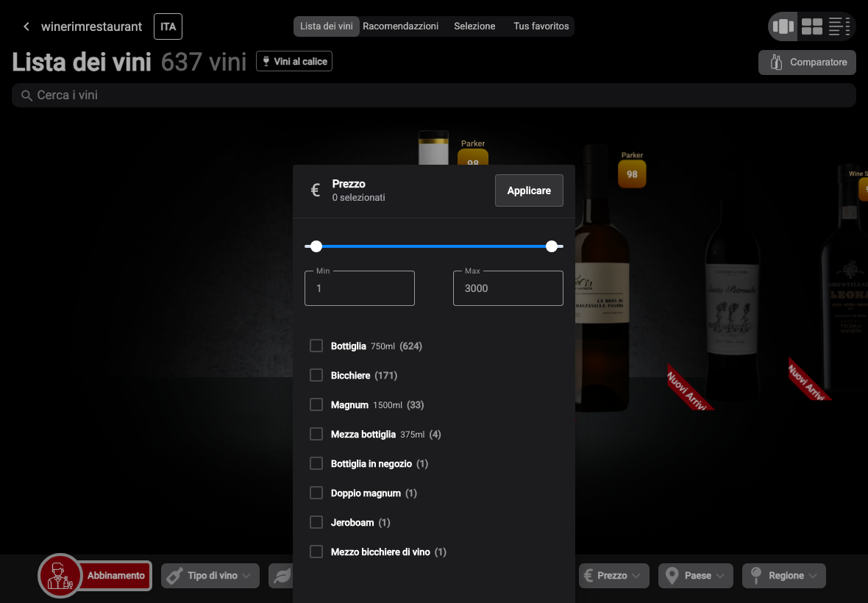
Task: Expand the Paese filter dropdown arrow
Action: tap(719, 576)
